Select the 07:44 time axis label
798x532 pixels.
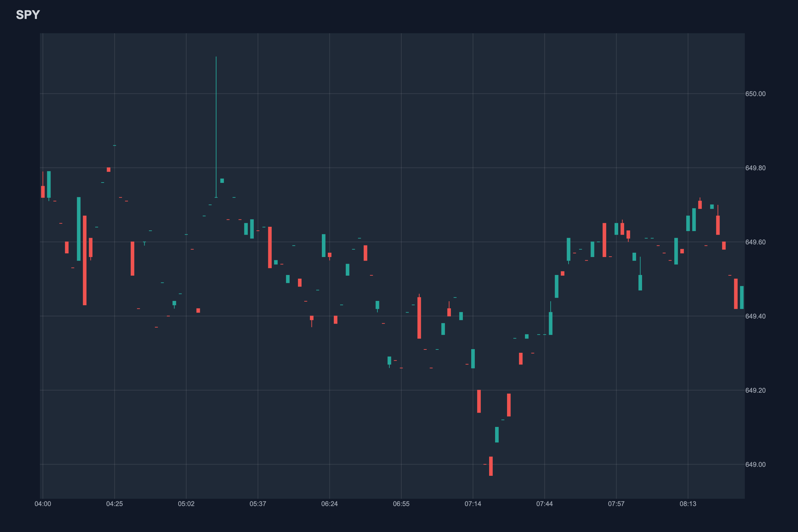tap(544, 504)
